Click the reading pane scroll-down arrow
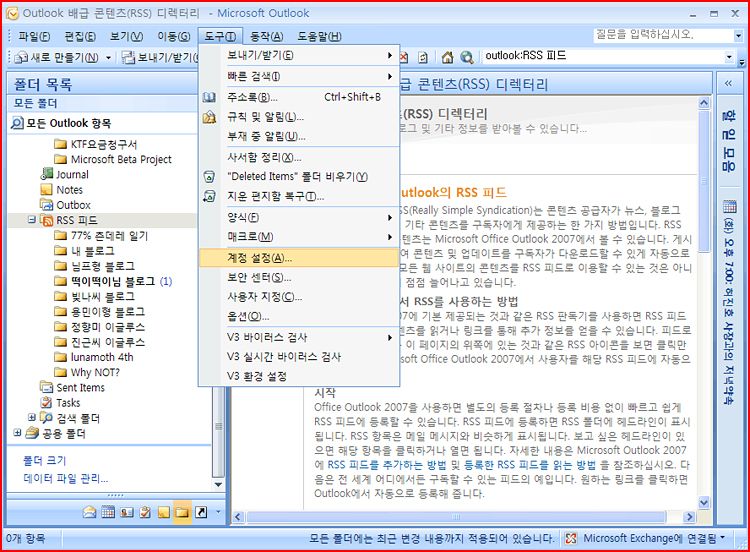750x552 pixels. coord(704,502)
